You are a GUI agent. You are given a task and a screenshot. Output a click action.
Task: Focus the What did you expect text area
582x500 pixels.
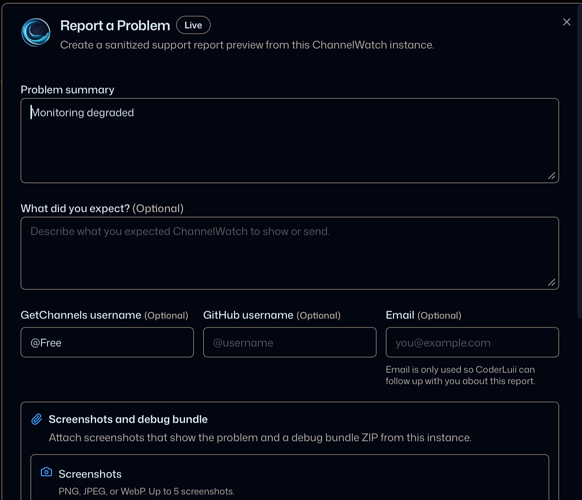290,253
